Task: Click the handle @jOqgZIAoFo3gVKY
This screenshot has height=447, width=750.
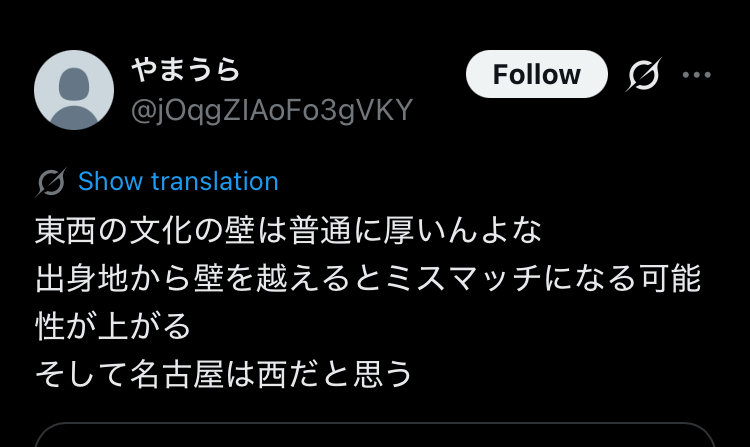Action: (272, 110)
